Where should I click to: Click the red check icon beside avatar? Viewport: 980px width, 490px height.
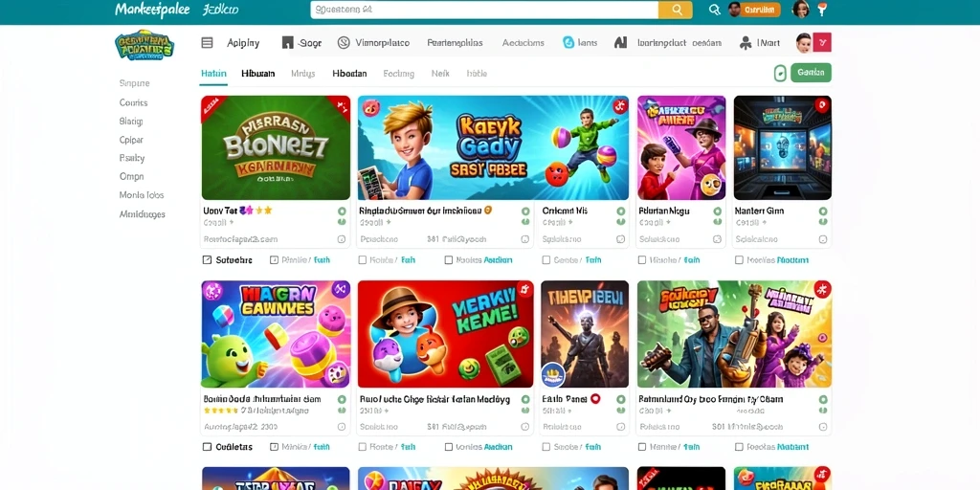(x=823, y=42)
